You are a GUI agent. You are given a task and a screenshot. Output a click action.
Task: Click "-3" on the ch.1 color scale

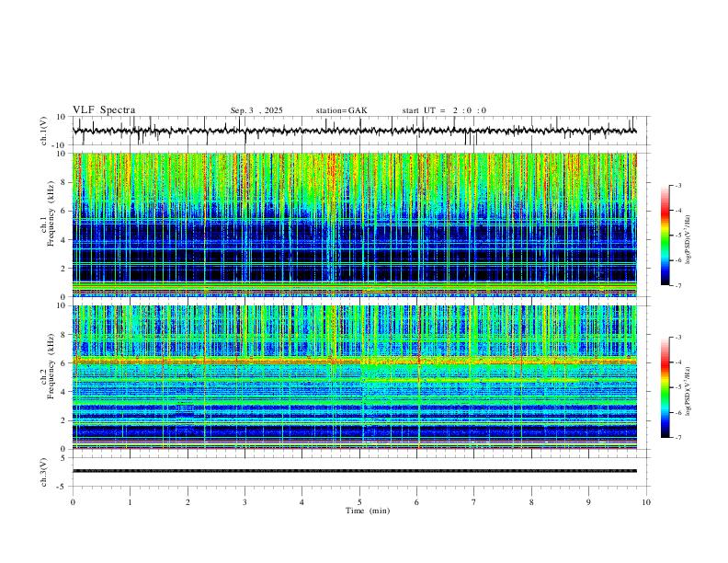[677, 185]
